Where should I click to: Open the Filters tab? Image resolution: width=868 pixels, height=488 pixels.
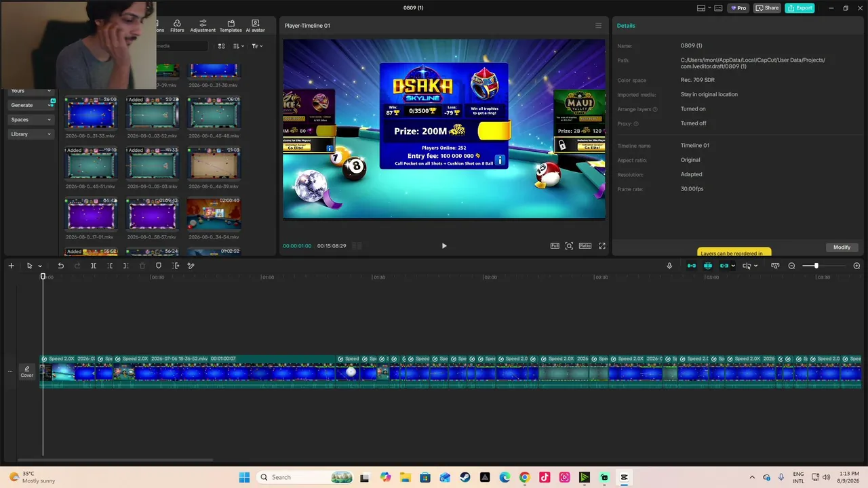(177, 26)
